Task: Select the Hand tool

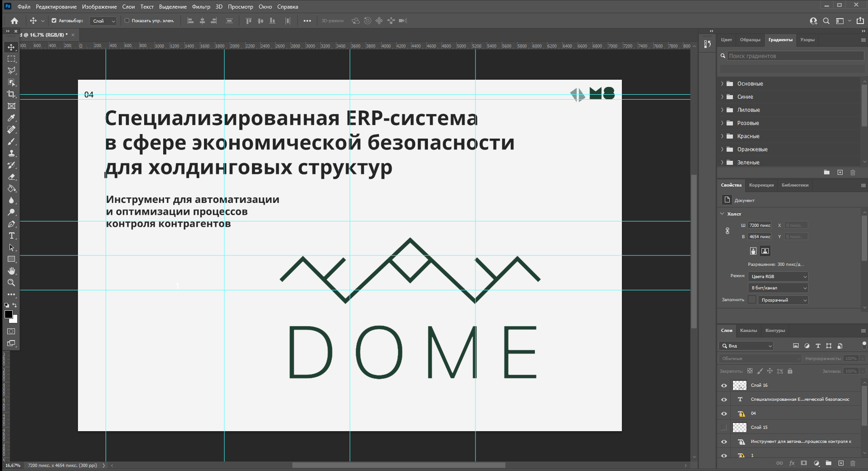Action: coord(11,271)
